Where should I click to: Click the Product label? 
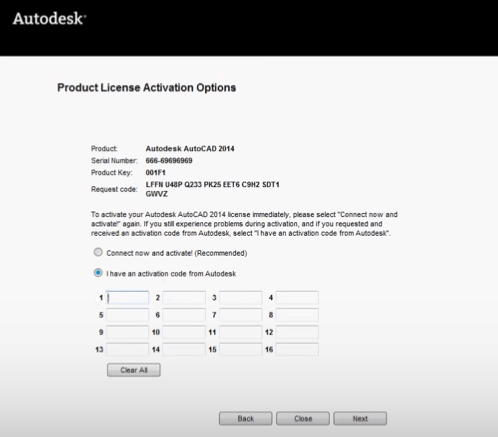(104, 149)
